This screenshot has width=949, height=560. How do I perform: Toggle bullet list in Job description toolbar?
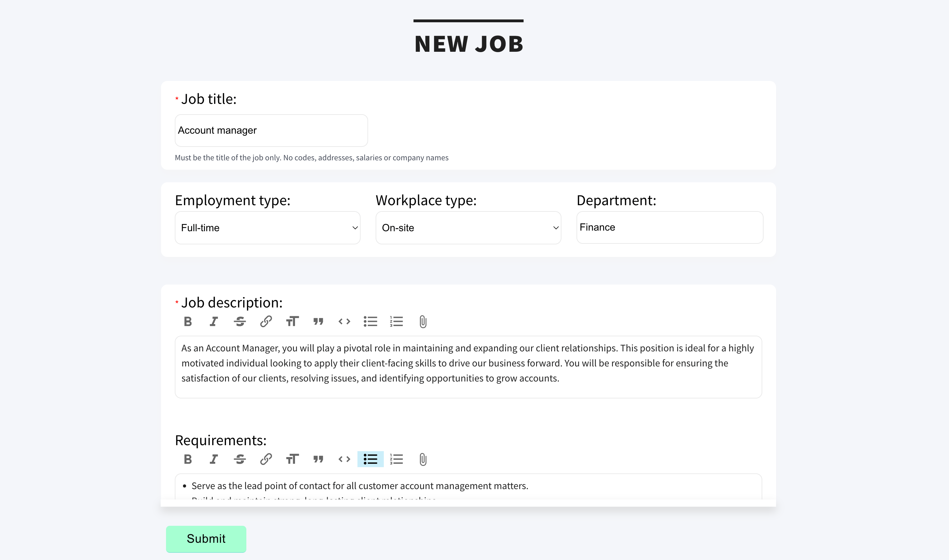(x=370, y=322)
